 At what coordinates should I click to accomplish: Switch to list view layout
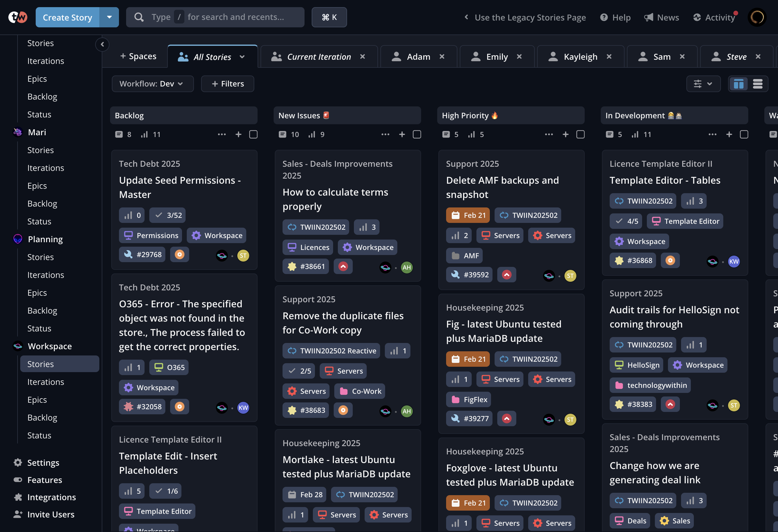tap(757, 84)
